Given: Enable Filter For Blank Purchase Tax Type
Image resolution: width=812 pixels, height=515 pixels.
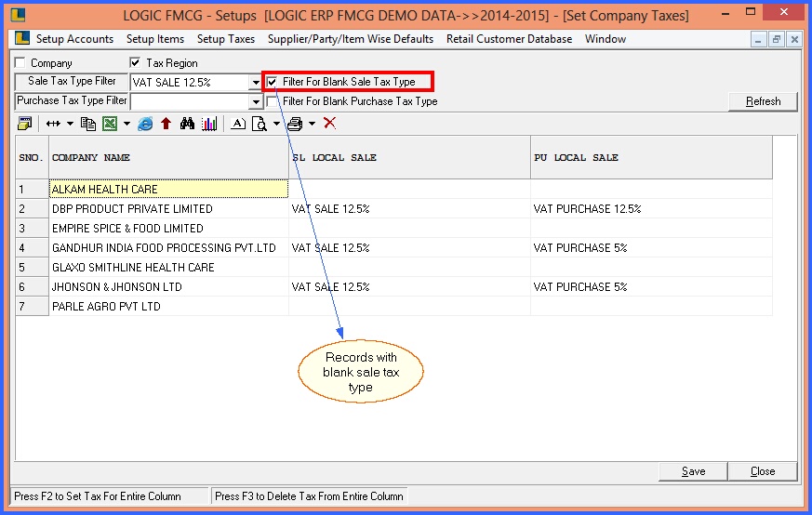Looking at the screenshot, I should pyautogui.click(x=272, y=101).
